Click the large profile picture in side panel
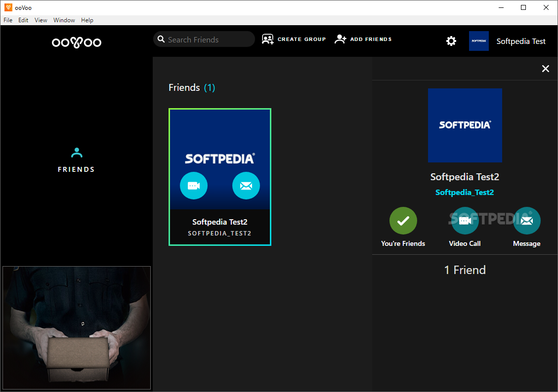Screen dimensions: 558x392 click(465, 125)
